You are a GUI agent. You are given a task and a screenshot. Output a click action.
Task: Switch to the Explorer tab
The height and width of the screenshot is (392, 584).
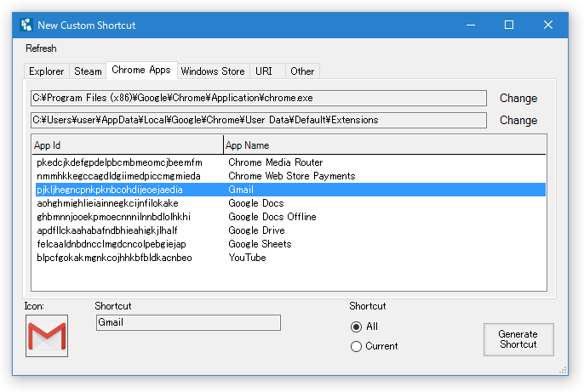pos(47,71)
